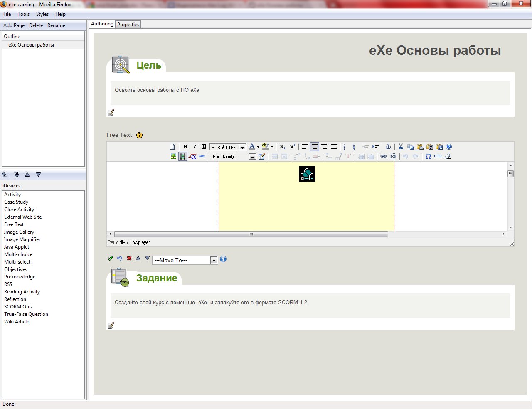The height and width of the screenshot is (409, 532).
Task: Select the embedded flowplayer media thumbnail
Action: [x=307, y=174]
